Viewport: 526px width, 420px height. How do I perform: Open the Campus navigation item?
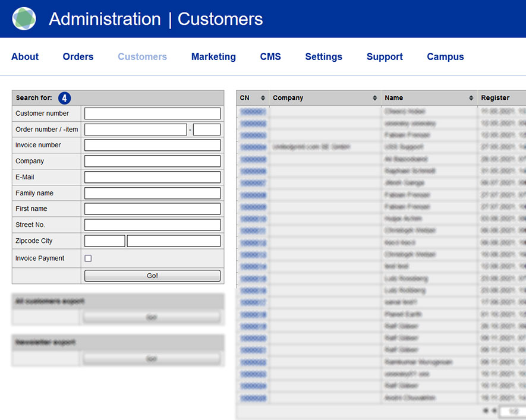point(445,57)
